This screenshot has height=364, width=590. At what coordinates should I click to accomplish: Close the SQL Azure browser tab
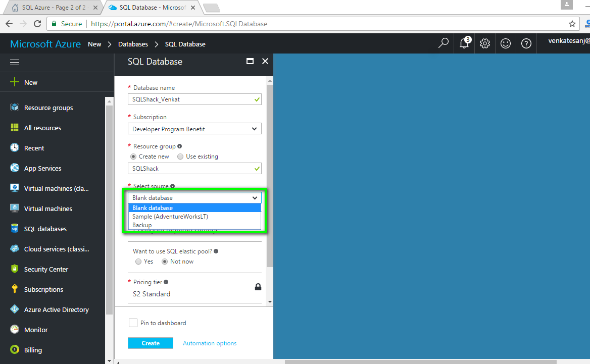tap(95, 8)
